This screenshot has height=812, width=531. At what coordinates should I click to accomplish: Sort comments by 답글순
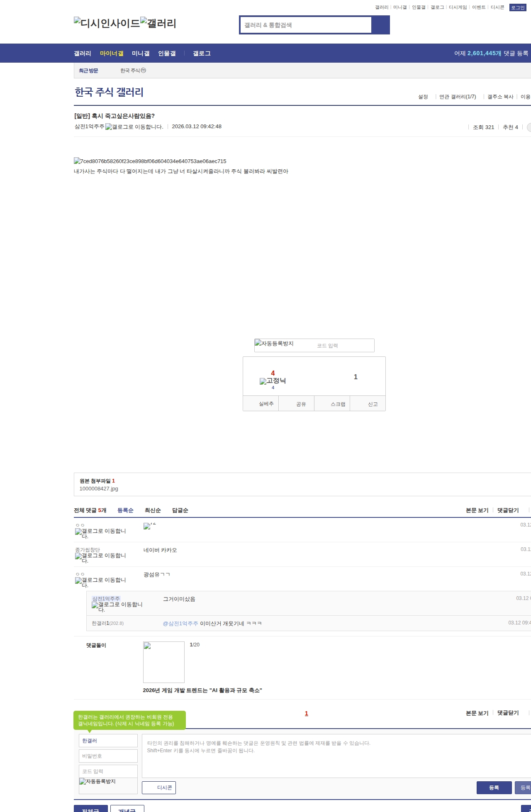[x=180, y=510]
